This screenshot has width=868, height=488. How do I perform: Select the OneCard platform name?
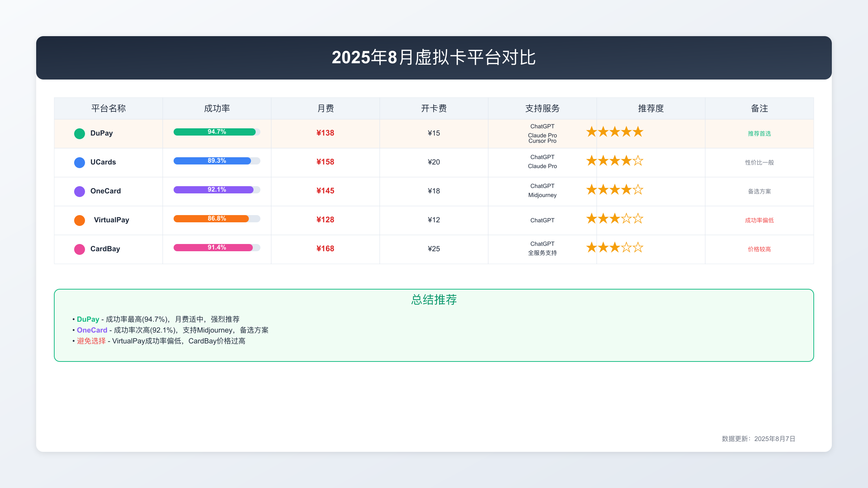(106, 191)
